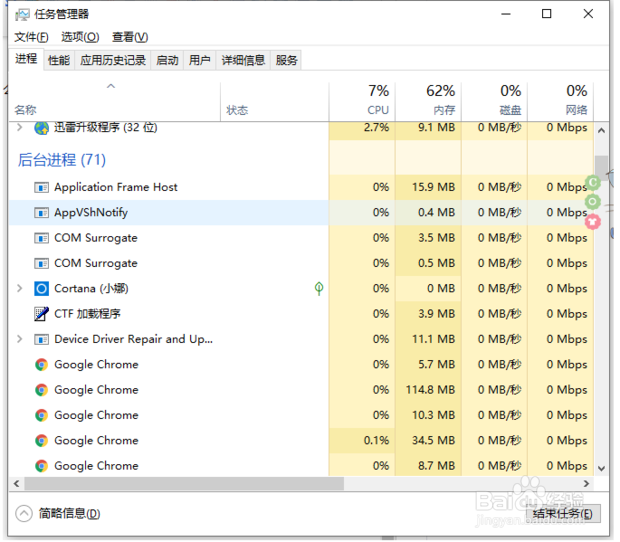This screenshot has width=620, height=542.
Task: Click the 2.7% CPU value
Action: [376, 128]
